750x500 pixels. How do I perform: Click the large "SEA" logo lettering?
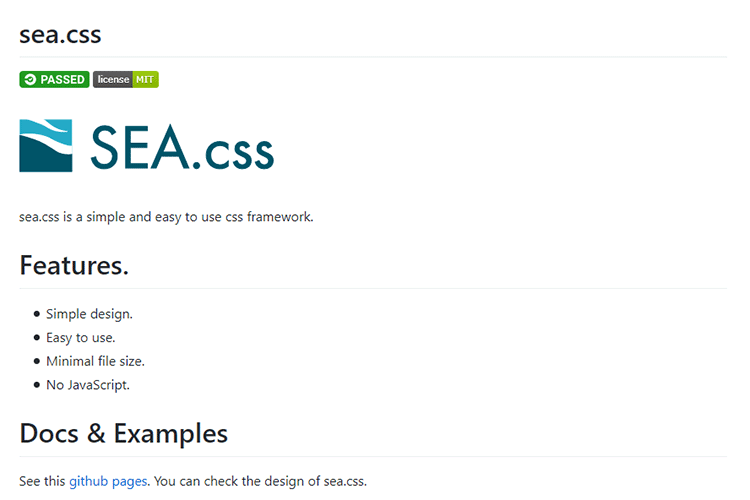click(137, 147)
